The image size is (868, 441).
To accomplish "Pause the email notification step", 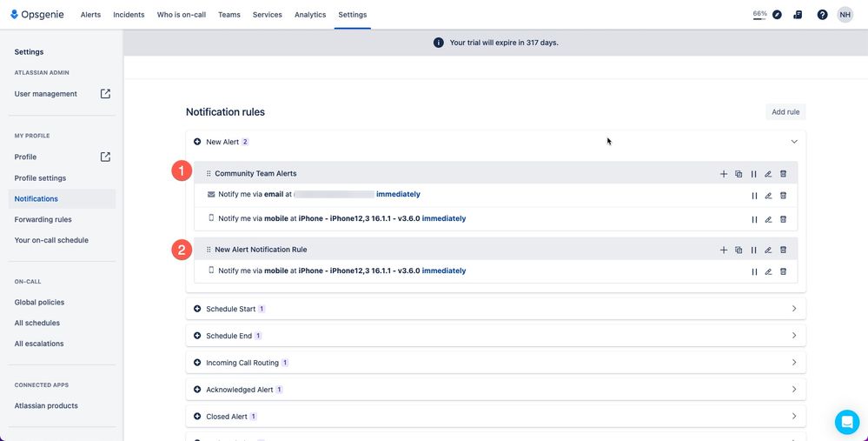I will [x=754, y=196].
